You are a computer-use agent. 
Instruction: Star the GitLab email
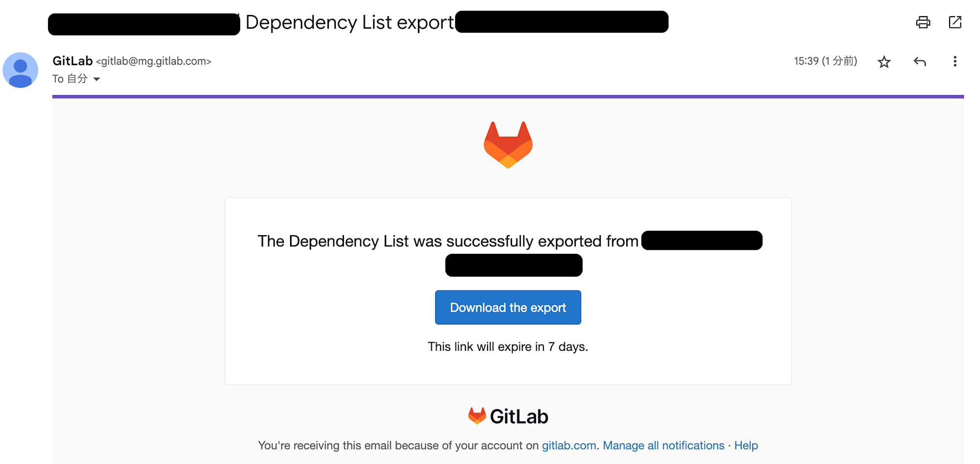pyautogui.click(x=884, y=62)
